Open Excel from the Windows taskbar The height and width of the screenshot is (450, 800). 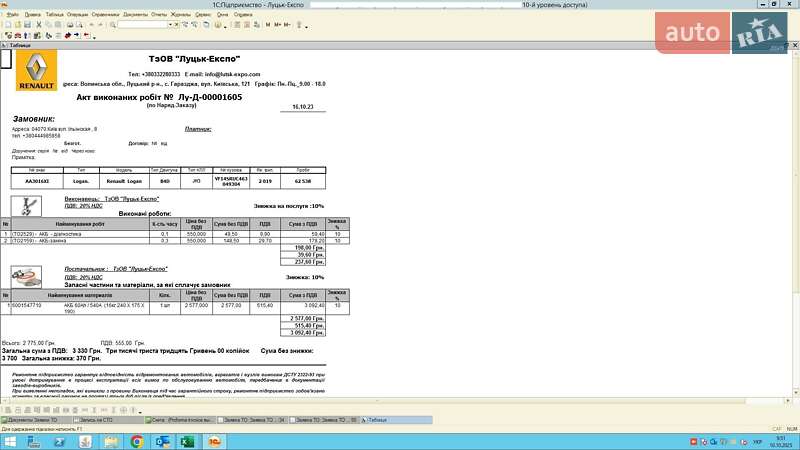(x=186, y=441)
